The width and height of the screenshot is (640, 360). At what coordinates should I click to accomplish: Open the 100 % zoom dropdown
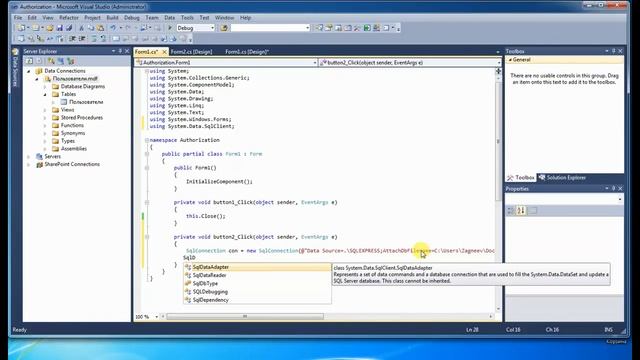click(x=156, y=317)
